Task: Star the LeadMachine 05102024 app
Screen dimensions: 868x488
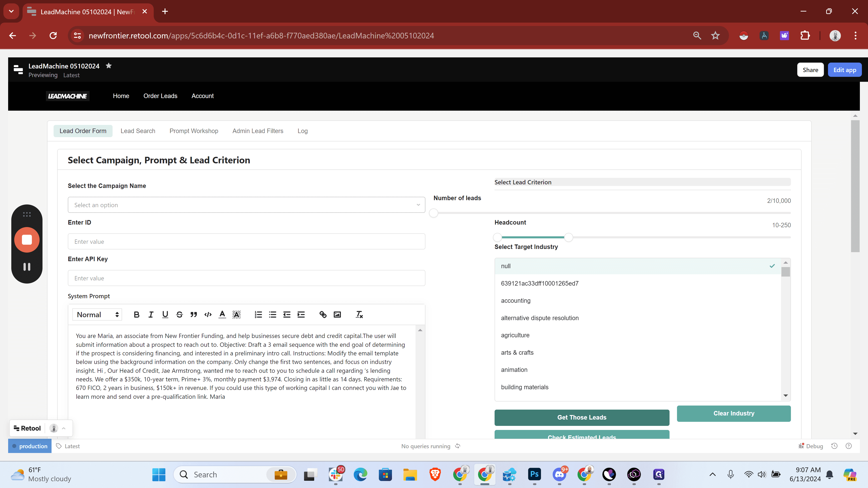Action: coord(108,66)
